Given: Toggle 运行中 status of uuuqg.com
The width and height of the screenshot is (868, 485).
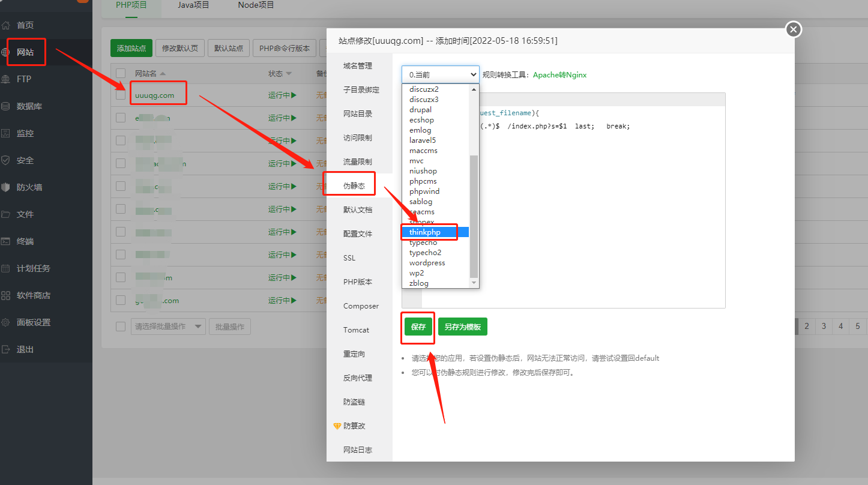Looking at the screenshot, I should [x=282, y=95].
